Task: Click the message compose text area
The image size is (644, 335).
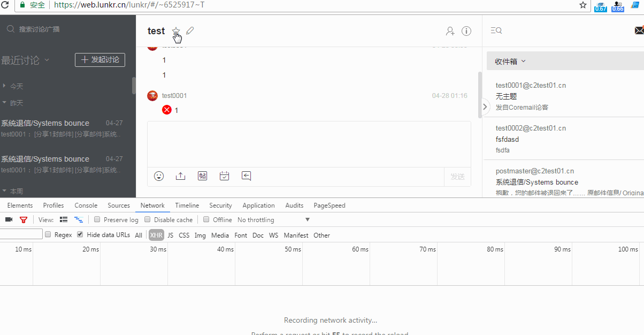Action: 309,144
